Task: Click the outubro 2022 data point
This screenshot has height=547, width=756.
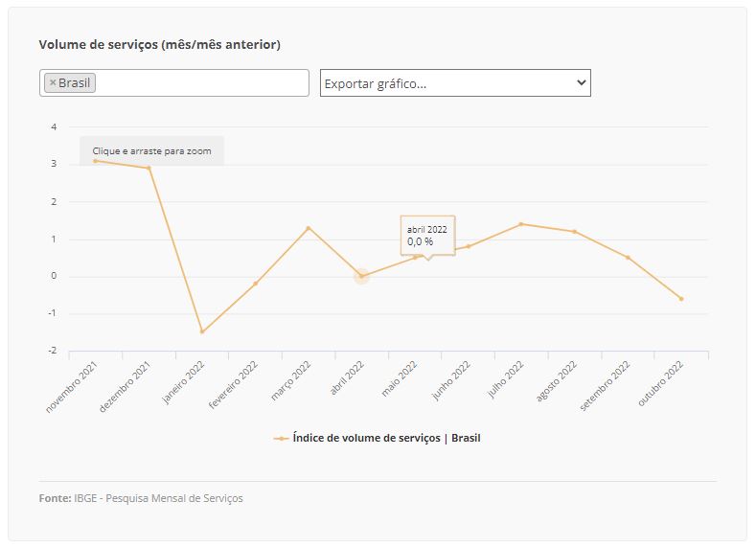Action: point(681,299)
